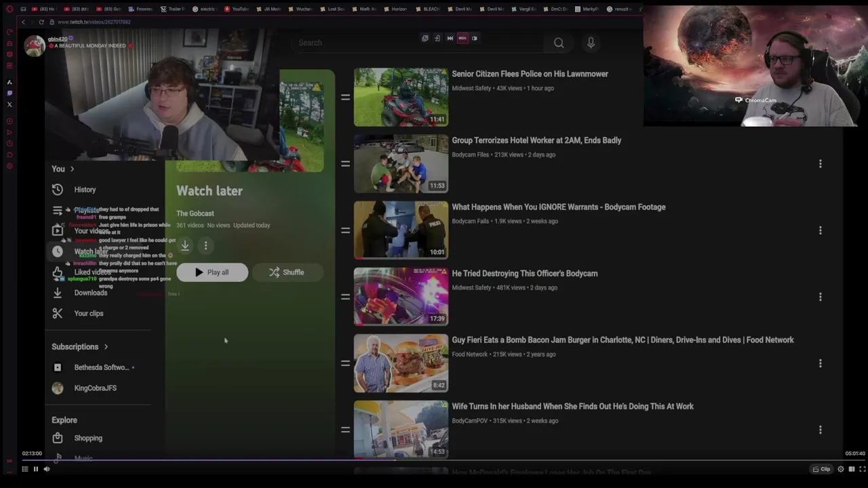Click skip-forward overlay control
Screen dimensions: 868x488
point(450,38)
